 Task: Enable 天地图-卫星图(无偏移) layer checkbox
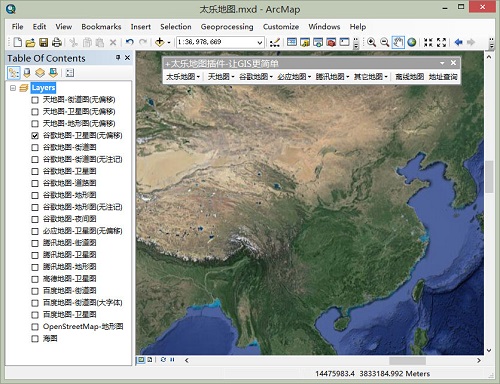(35, 112)
